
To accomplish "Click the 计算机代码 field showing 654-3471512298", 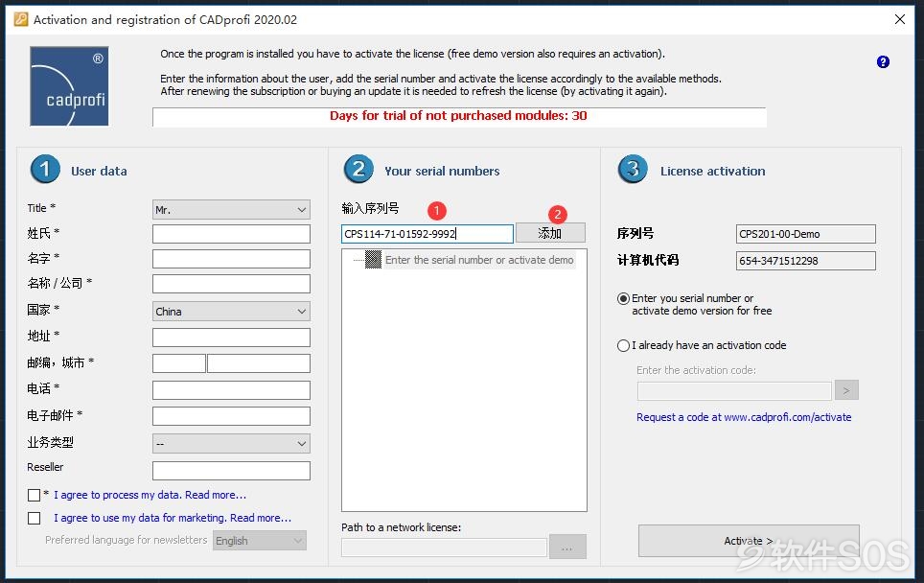I will pos(805,261).
